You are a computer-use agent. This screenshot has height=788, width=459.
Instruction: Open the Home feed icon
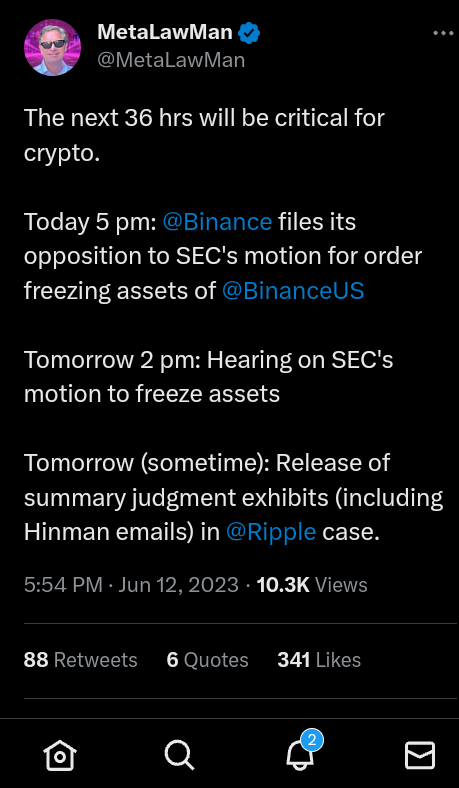(x=60, y=755)
